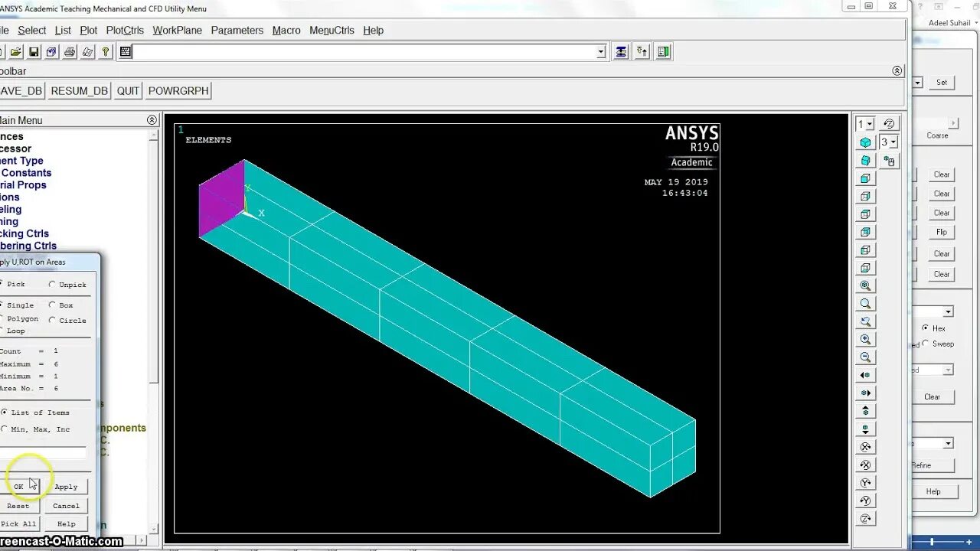Pan the model right icon
Viewport: 980px width, 551px height.
865,393
